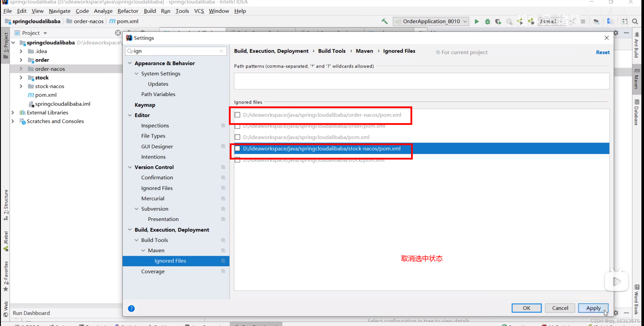Click order-nacos in the navigation breadcrumb
Image resolution: width=644 pixels, height=326 pixels.
[88, 21]
